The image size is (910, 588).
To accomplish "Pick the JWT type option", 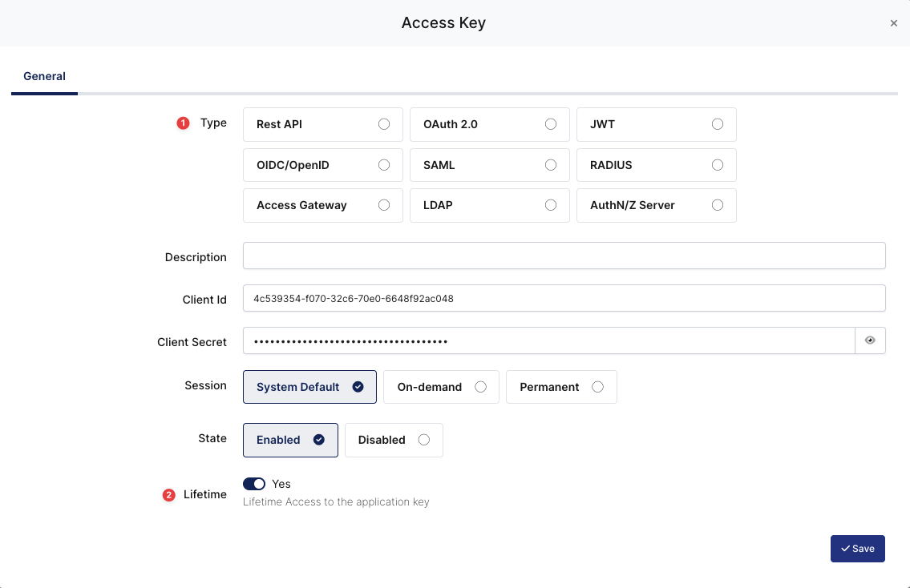I will click(656, 124).
